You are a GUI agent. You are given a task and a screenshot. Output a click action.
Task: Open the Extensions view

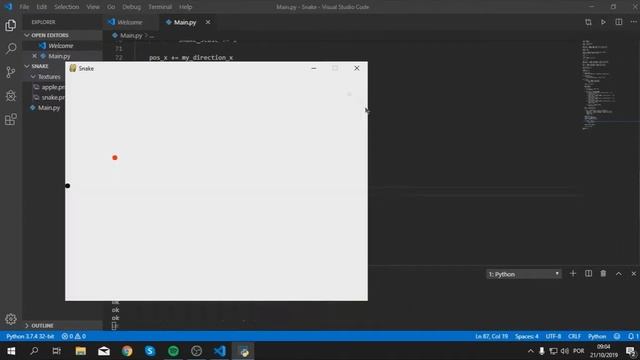click(x=11, y=119)
